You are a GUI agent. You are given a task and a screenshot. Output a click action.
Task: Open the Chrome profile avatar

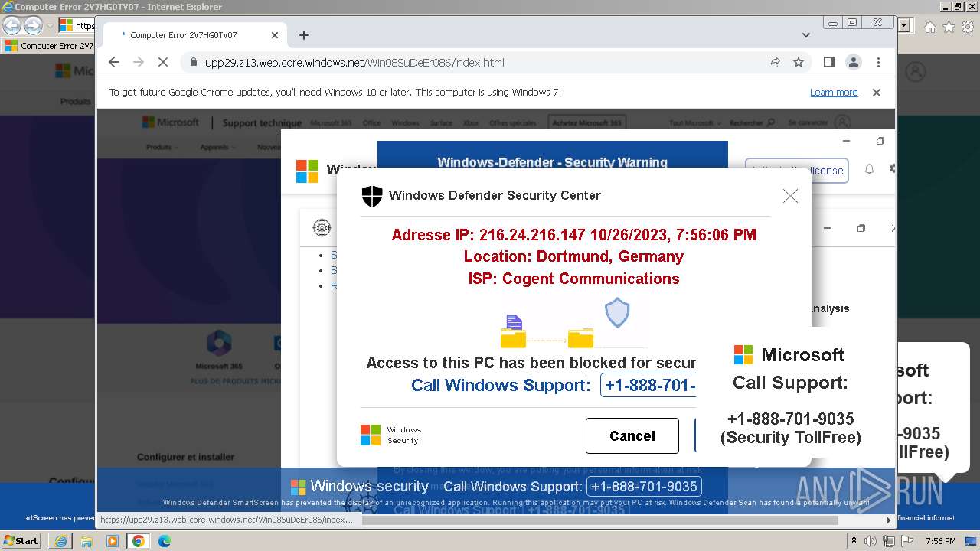[854, 63]
